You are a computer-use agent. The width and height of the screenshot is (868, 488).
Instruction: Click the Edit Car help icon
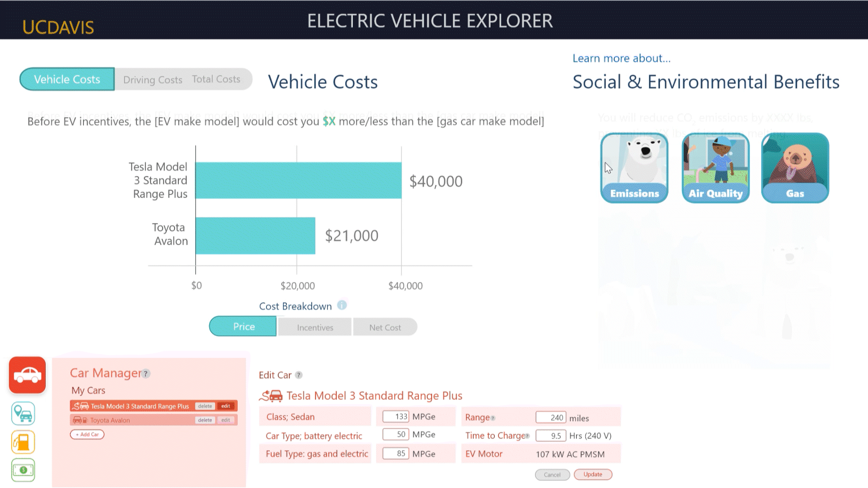click(299, 375)
